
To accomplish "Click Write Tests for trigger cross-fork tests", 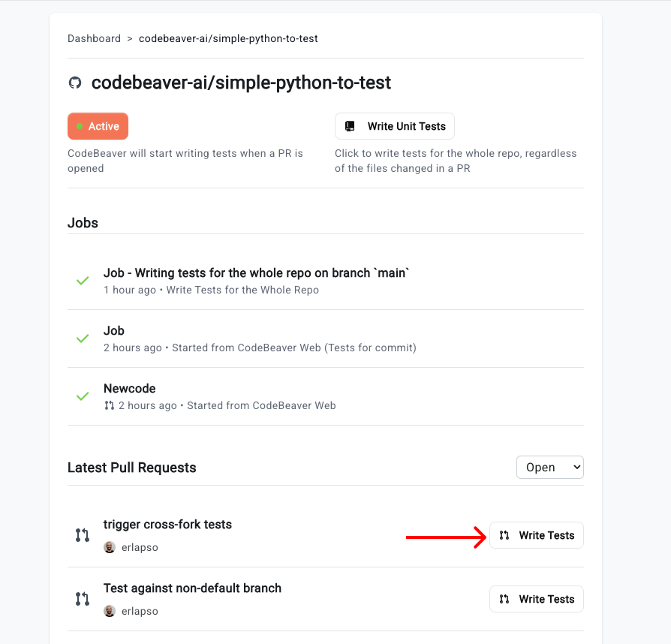I will pos(536,535).
